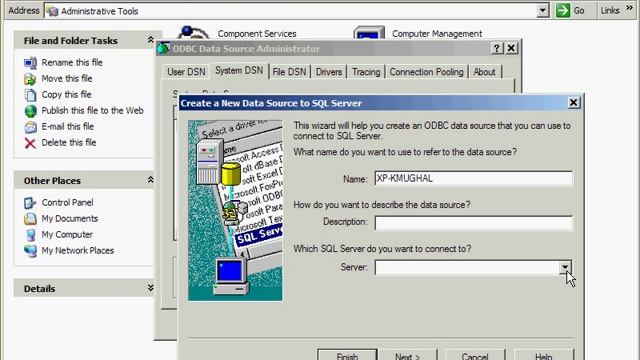
Task: Click the Copy this file link
Action: coord(66,94)
